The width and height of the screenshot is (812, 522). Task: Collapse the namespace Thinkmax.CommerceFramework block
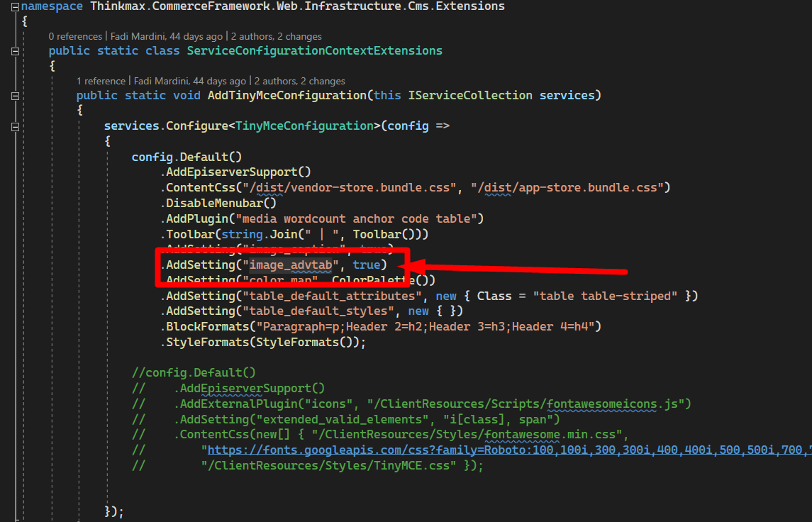click(x=14, y=6)
